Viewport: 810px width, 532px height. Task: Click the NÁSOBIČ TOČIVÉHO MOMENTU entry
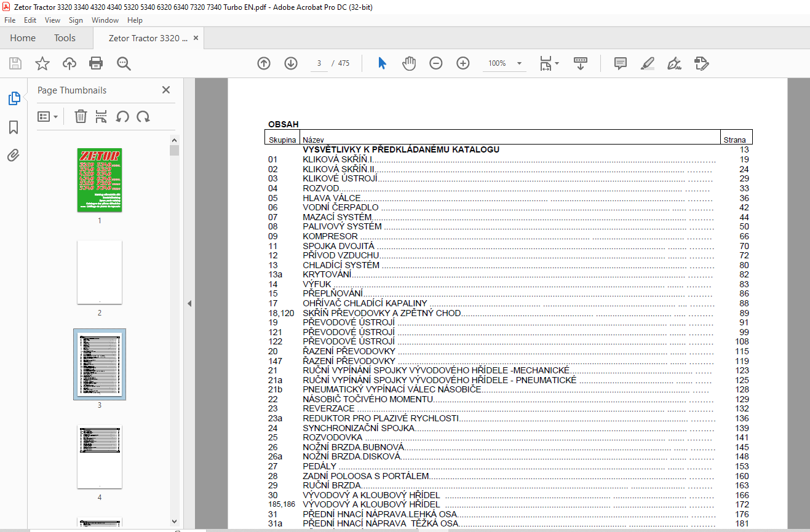(368, 399)
